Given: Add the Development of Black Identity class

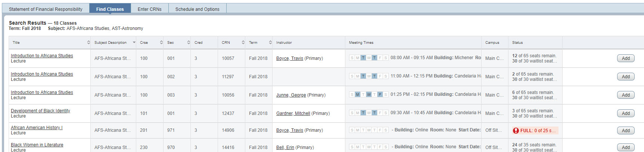Looking at the screenshot, I should tap(626, 113).
